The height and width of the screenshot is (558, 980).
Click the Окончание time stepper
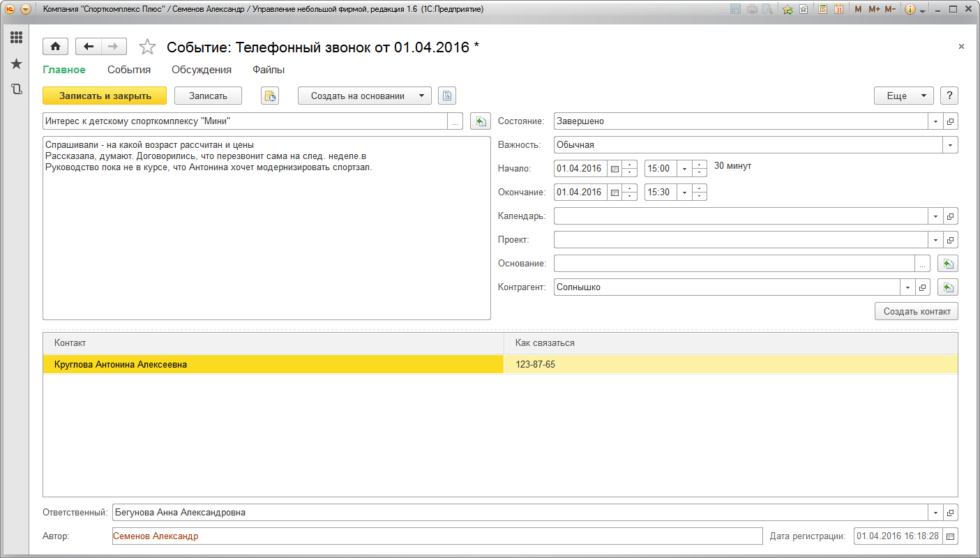700,193
